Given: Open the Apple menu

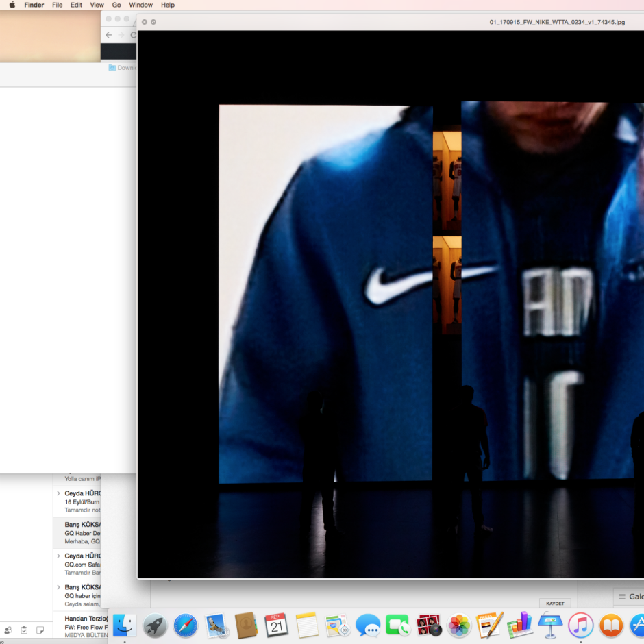Looking at the screenshot, I should point(12,5).
